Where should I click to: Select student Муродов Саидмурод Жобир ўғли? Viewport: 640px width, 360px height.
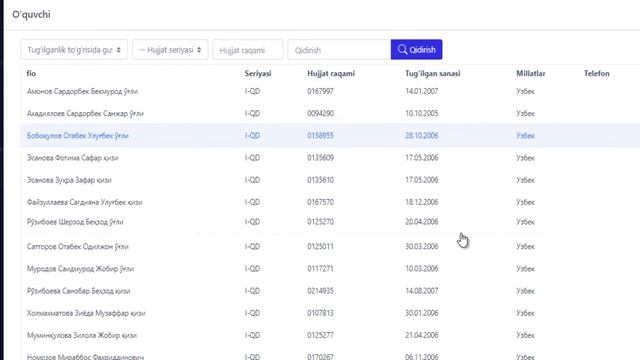(80, 269)
